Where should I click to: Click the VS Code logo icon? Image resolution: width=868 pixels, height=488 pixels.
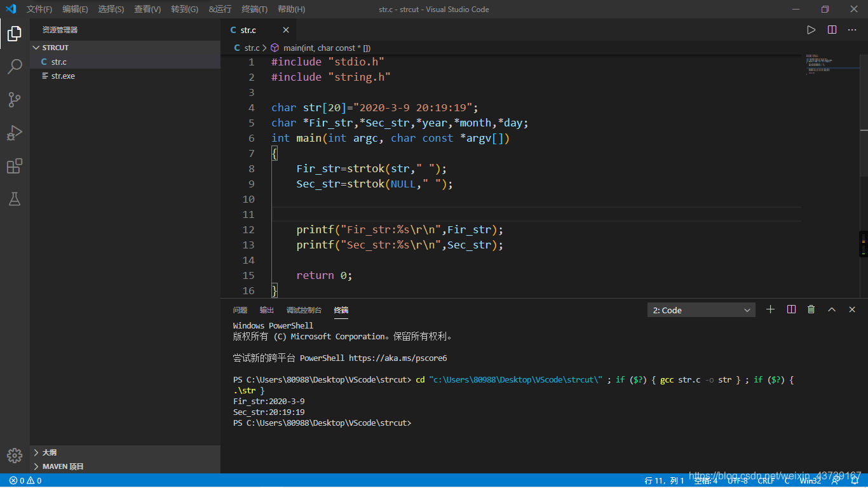tap(11, 9)
